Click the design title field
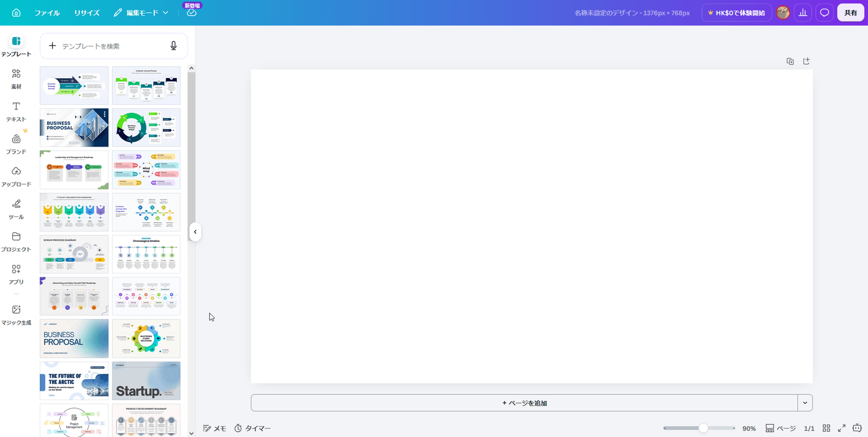Image resolution: width=868 pixels, height=437 pixels. [x=632, y=13]
